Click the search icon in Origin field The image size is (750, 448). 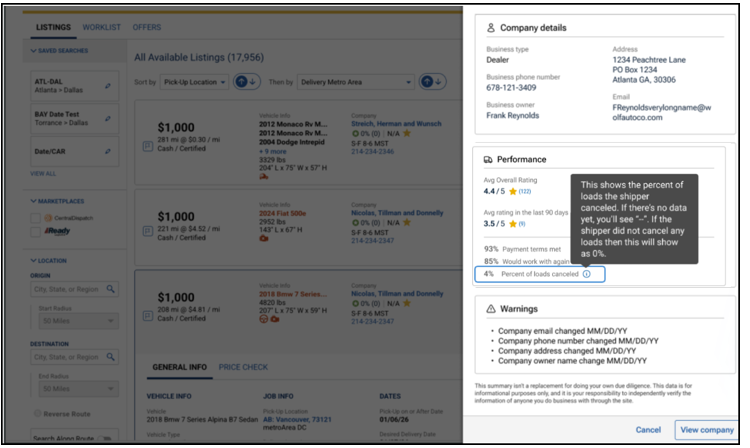110,289
